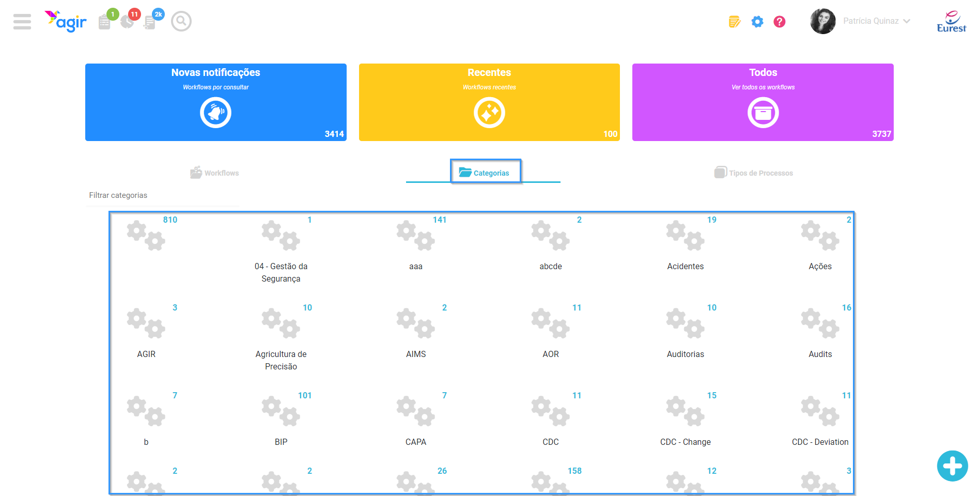The width and height of the screenshot is (980, 496).
Task: Open the AOR category gears icon
Action: (551, 323)
